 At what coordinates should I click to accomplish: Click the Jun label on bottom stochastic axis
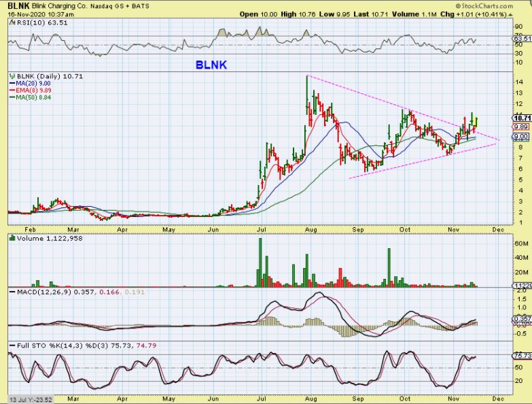pos(213,399)
